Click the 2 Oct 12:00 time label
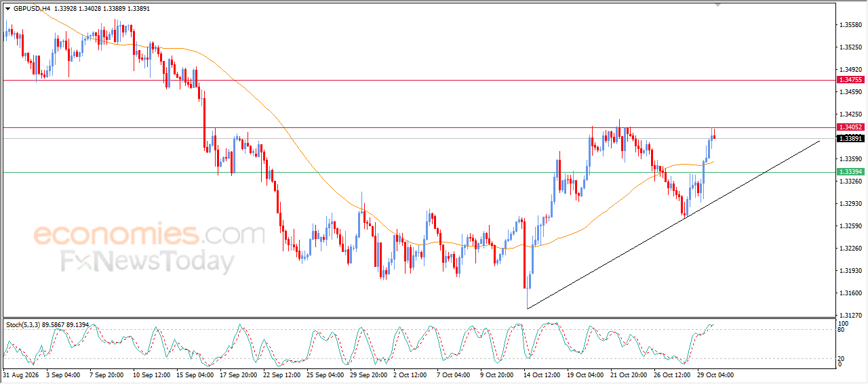This screenshot has width=868, height=384. [412, 375]
